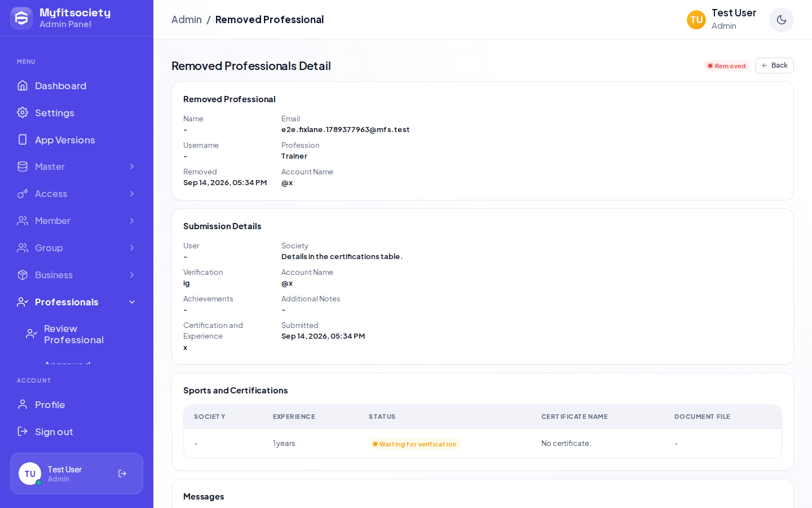Image resolution: width=812 pixels, height=508 pixels.
Task: Click the Profile person icon
Action: tap(23, 404)
